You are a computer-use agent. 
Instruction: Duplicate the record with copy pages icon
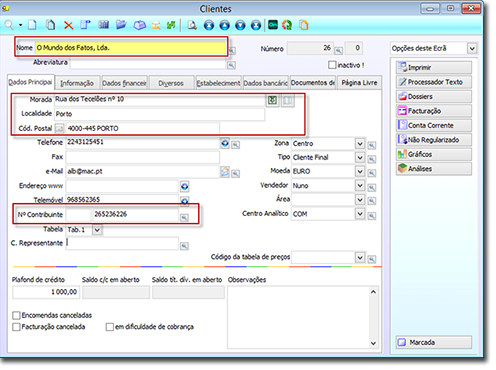click(51, 25)
